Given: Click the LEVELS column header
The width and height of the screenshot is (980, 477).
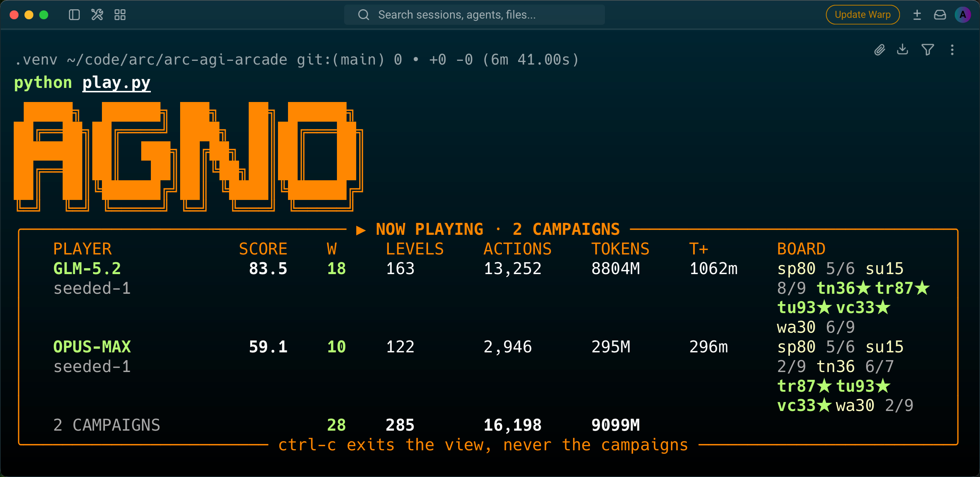Looking at the screenshot, I should (x=415, y=249).
